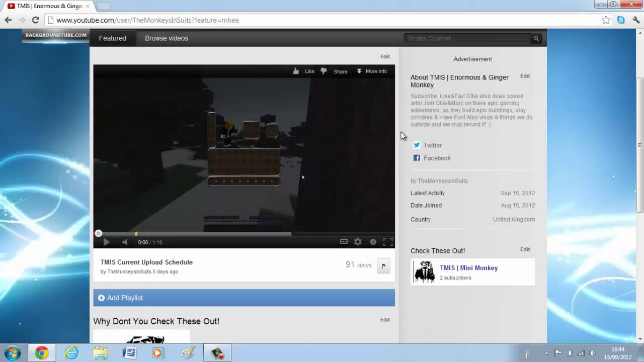Click the Skype extension icon
This screenshot has width=644, height=362.
(x=621, y=20)
